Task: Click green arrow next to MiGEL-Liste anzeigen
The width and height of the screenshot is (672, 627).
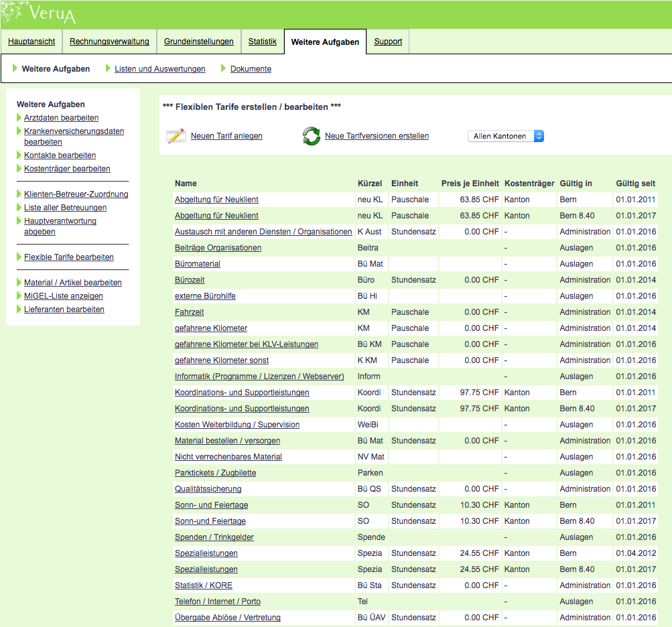Action: click(x=19, y=296)
